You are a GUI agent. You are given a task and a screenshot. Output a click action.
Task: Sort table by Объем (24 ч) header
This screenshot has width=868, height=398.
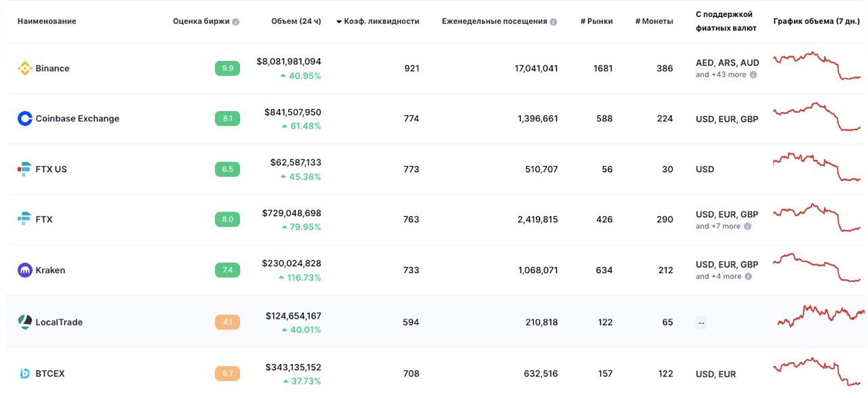click(x=296, y=21)
